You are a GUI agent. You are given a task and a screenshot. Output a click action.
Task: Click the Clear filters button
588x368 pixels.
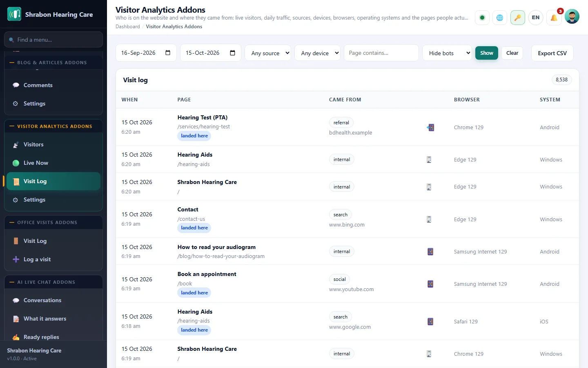[x=512, y=53]
